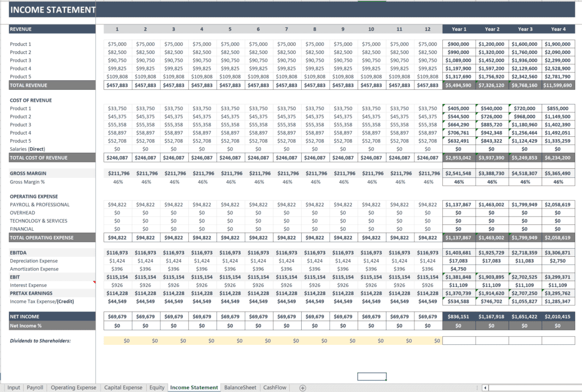Select the PAYROLL & PROFESSIONAL row label

tap(40, 205)
